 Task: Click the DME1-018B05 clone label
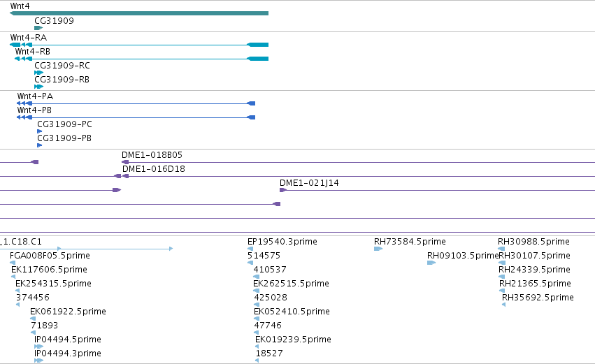pyautogui.click(x=152, y=155)
